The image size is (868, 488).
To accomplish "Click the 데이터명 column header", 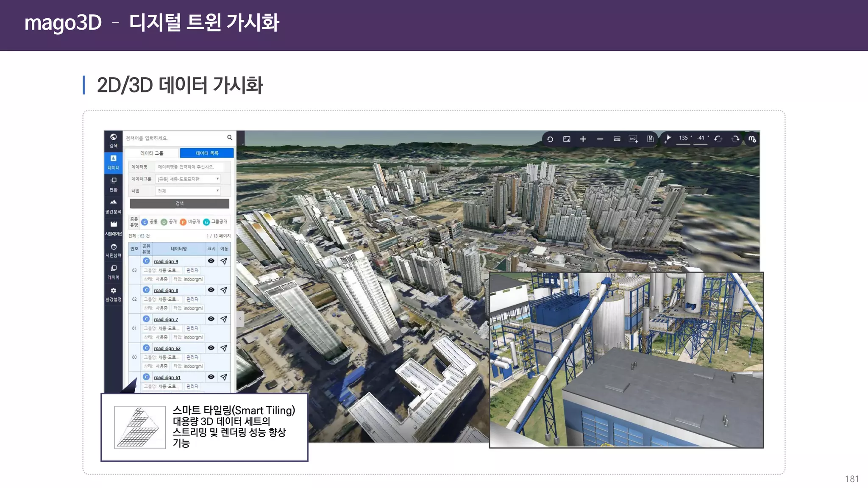I will [x=178, y=249].
